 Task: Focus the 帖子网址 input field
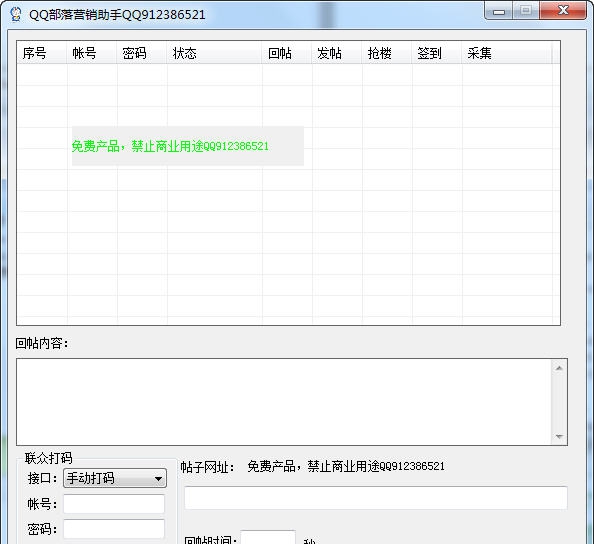pos(376,498)
